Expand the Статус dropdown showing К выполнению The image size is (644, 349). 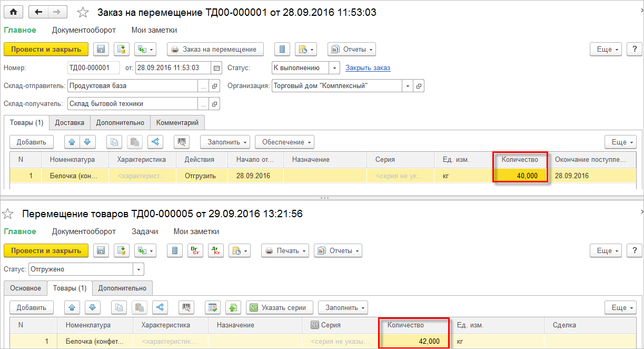(334, 68)
